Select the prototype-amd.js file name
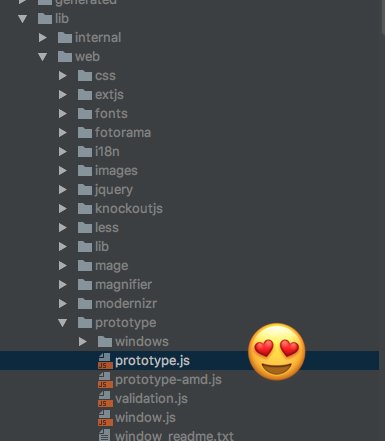 168,380
